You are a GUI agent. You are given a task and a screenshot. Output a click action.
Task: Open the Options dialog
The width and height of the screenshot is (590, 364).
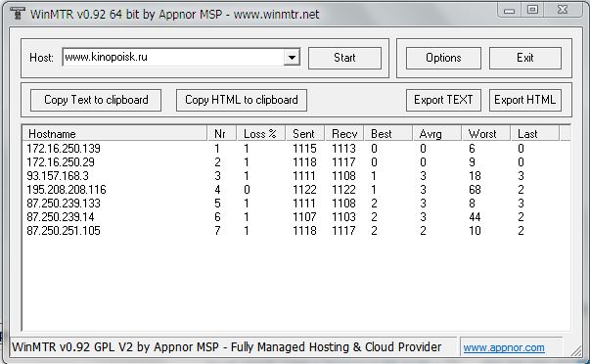(x=443, y=58)
